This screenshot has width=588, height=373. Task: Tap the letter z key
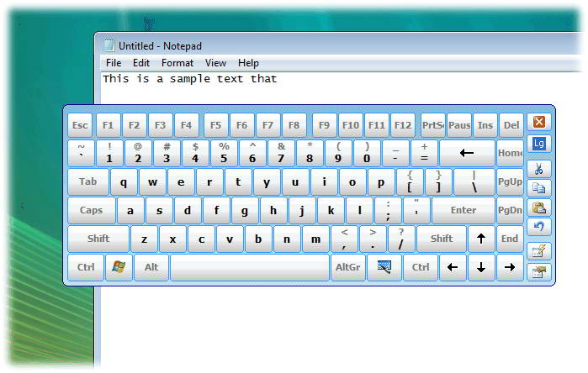(x=144, y=239)
